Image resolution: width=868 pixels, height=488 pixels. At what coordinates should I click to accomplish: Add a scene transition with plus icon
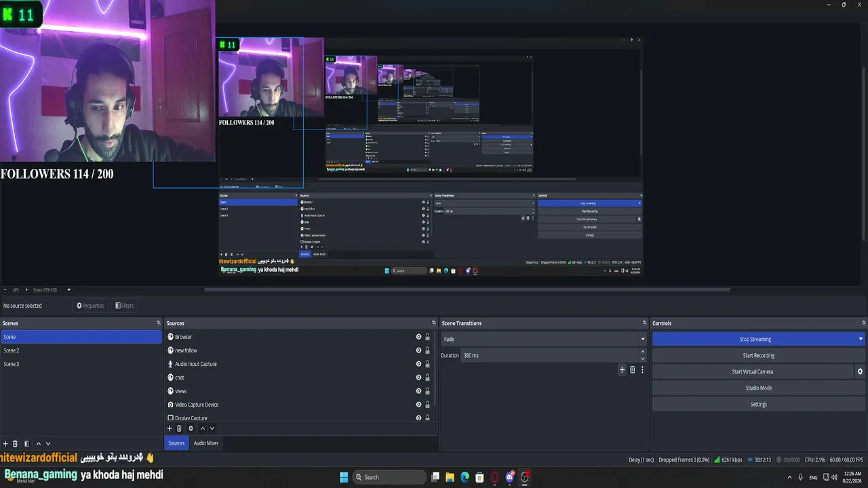pos(622,369)
